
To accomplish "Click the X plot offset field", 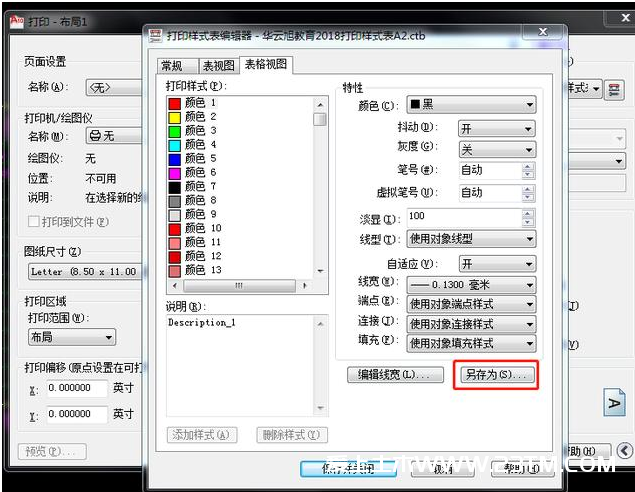I will [x=77, y=388].
